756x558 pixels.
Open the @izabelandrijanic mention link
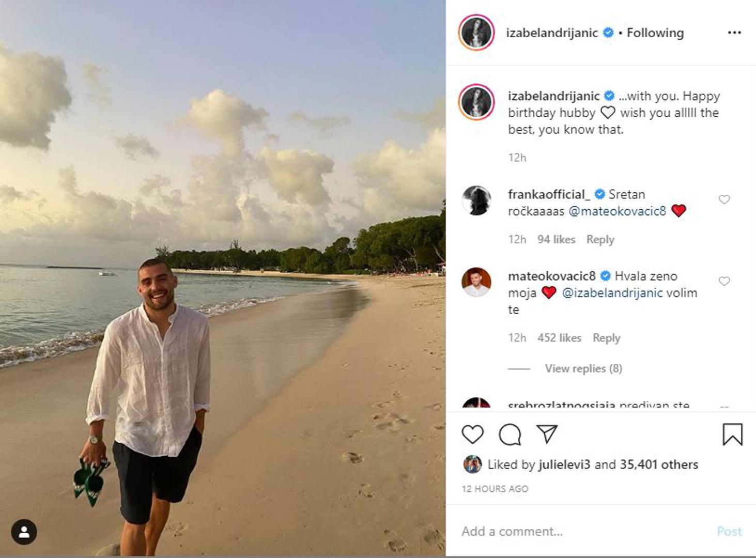pyautogui.click(x=612, y=293)
